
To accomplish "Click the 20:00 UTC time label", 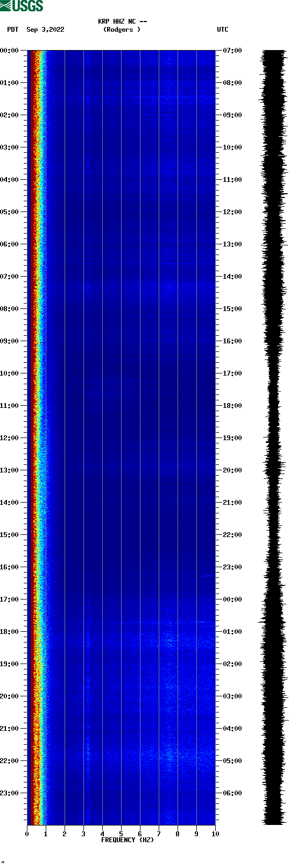I will [232, 470].
